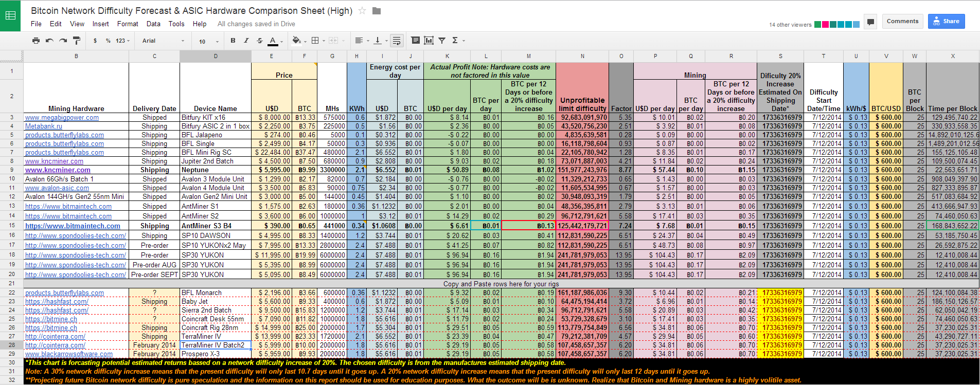
Task: Open the Sheets home icon
Action: click(x=10, y=15)
